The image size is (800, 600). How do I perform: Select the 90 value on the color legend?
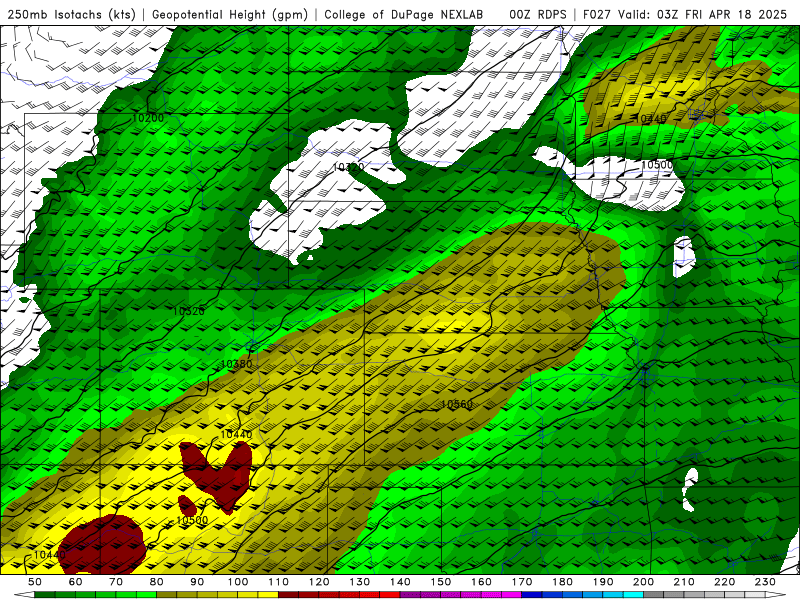(197, 582)
